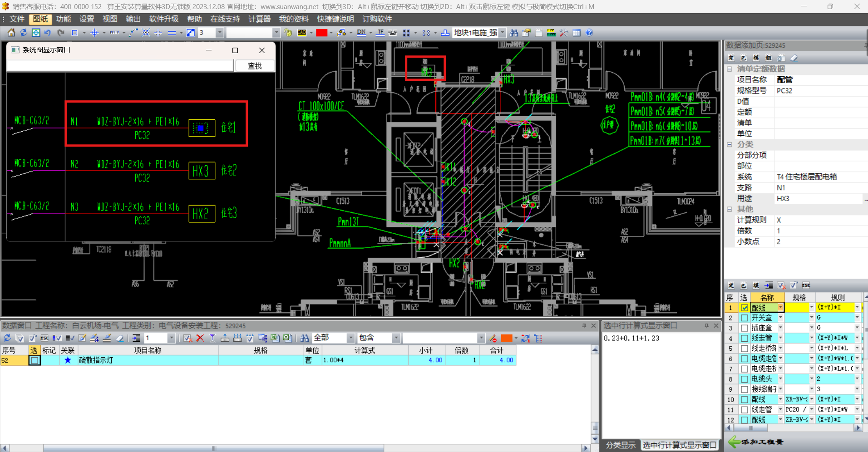
Task: Click the diagonal-arrow box icon in main toolbar
Action: click(191, 33)
